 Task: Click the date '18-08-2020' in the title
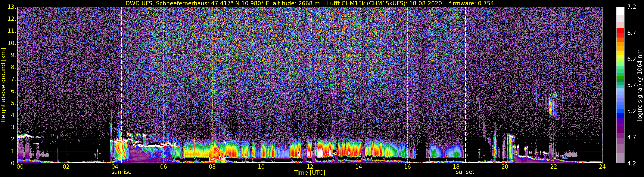coord(426,3)
